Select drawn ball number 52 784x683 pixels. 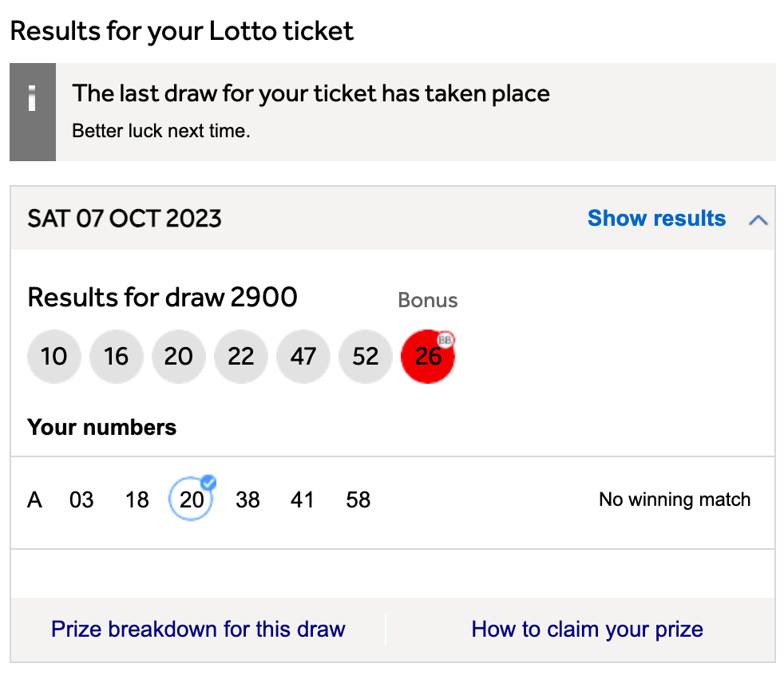[366, 356]
